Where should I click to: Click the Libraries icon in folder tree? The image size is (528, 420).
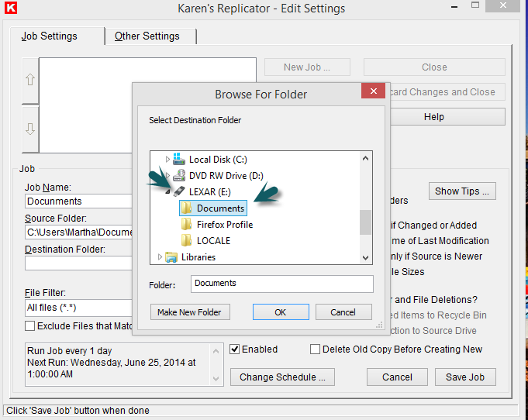(x=171, y=257)
